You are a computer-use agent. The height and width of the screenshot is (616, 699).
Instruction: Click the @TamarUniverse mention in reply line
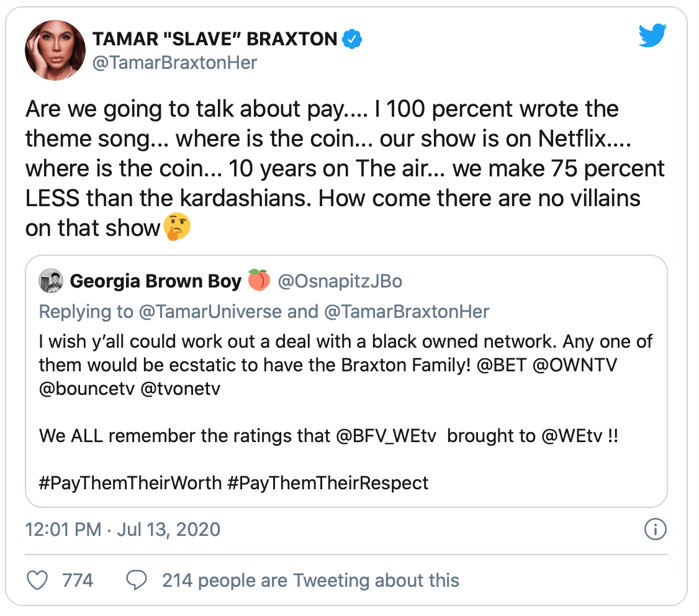pos(211,311)
